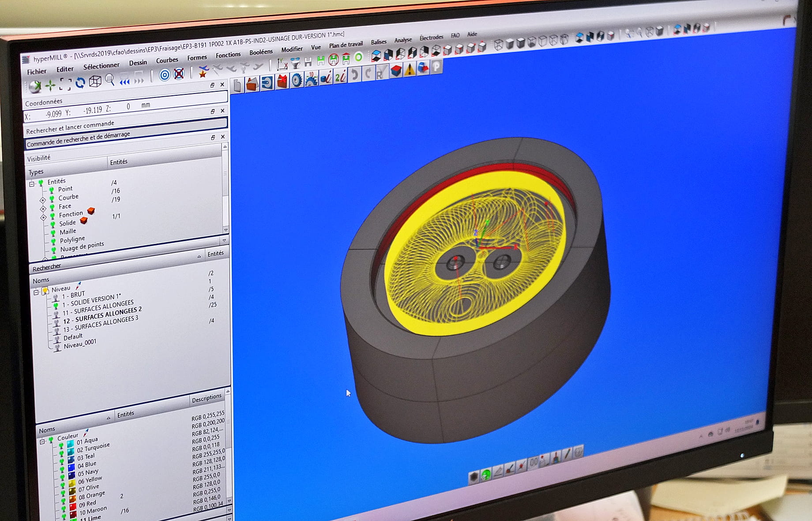Open the Courbes menu
This screenshot has height=521, width=812.
167,60
